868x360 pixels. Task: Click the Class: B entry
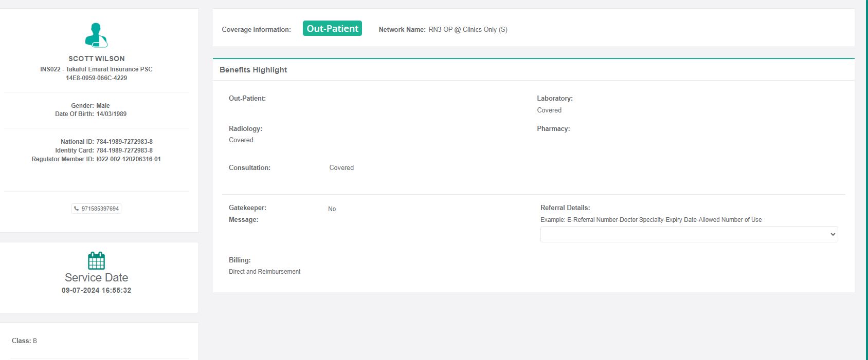pyautogui.click(x=24, y=341)
